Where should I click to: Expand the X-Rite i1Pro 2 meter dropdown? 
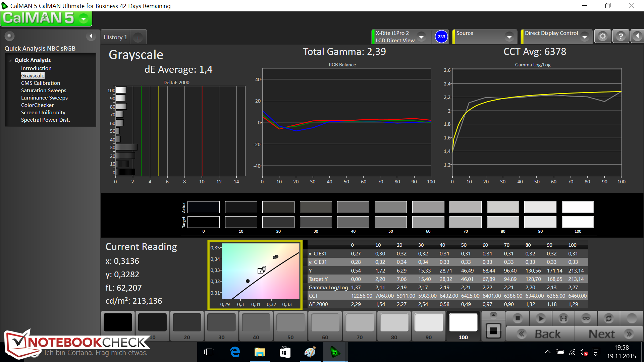click(x=422, y=37)
